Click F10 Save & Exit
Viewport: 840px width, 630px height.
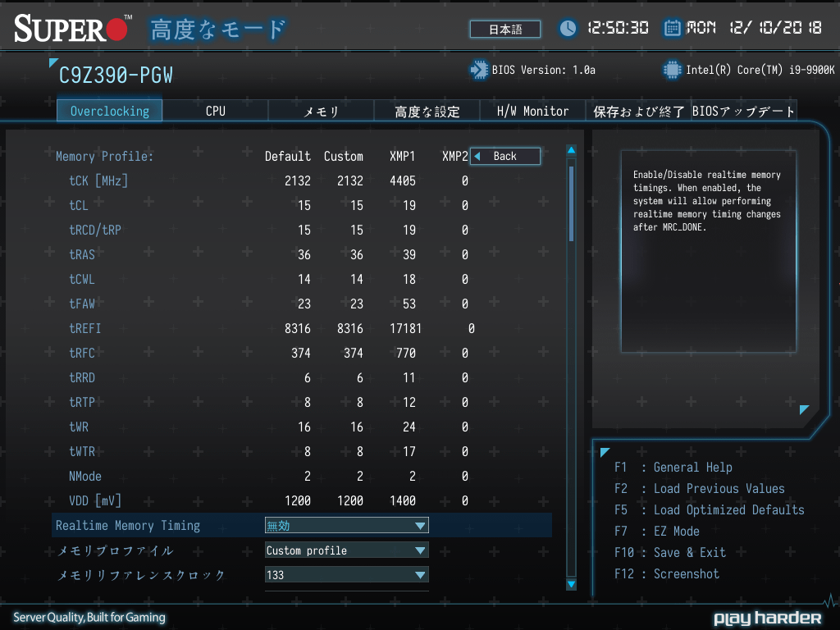click(670, 553)
